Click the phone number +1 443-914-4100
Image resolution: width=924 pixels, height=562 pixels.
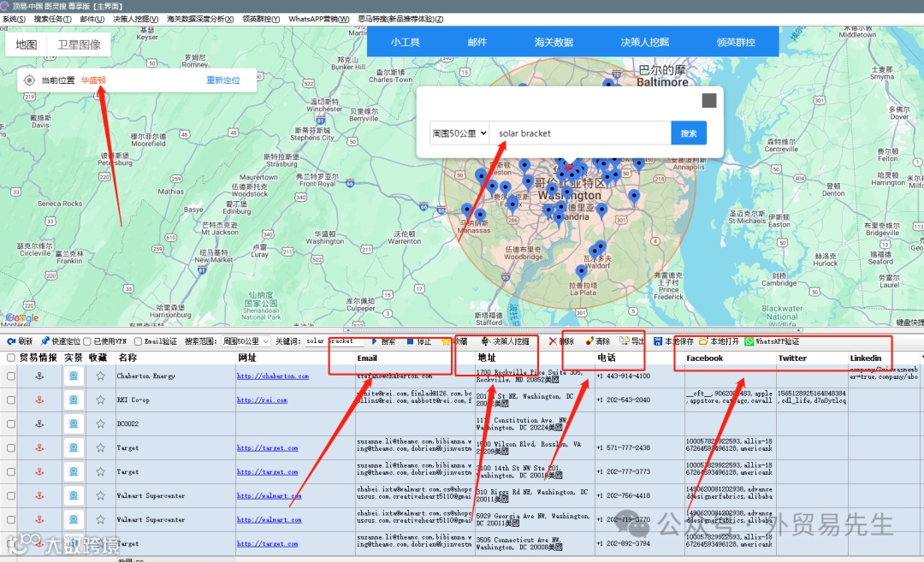pyautogui.click(x=623, y=376)
